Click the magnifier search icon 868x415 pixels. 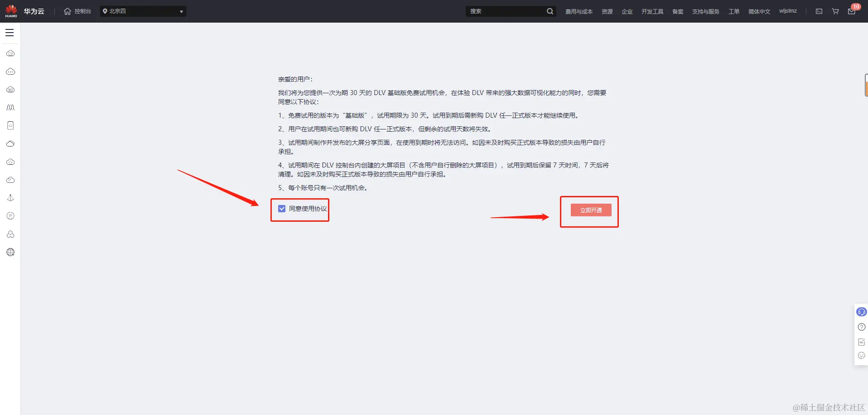tap(550, 11)
